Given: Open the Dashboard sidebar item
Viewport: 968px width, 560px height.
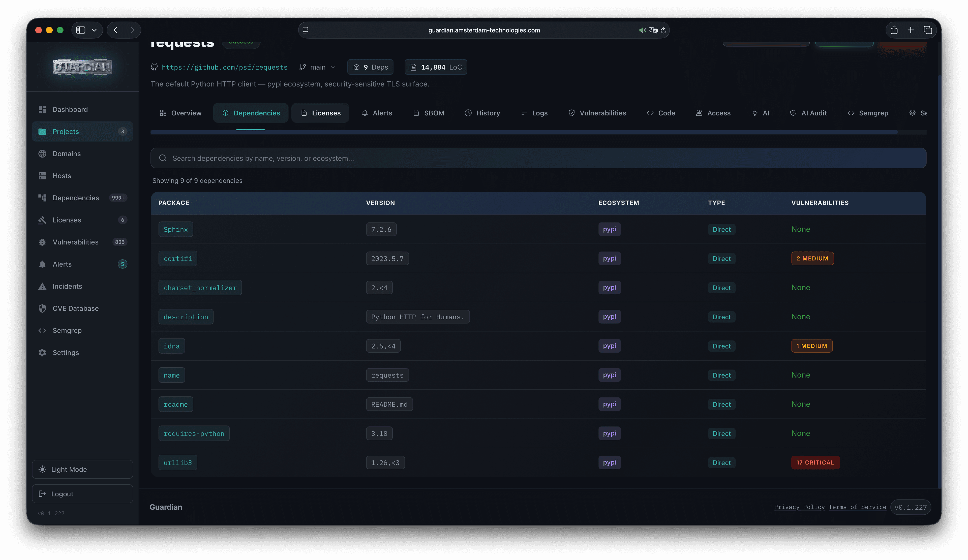Looking at the screenshot, I should pos(82,109).
